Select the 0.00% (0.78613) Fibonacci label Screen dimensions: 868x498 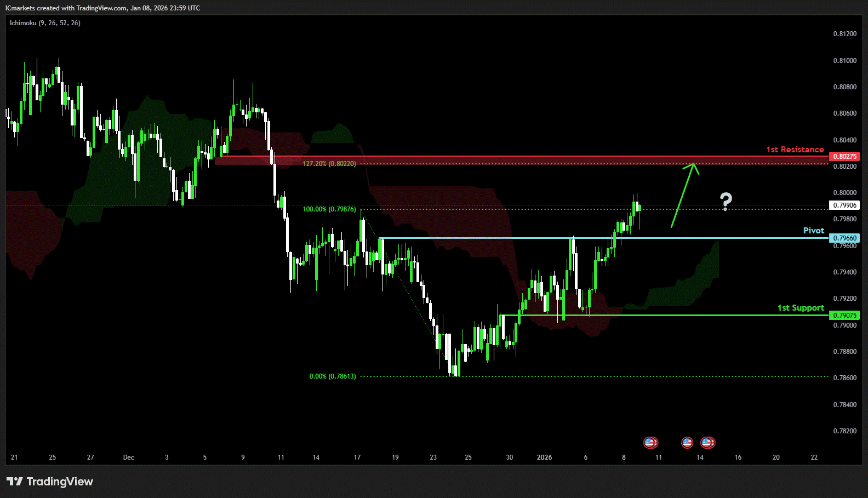click(x=333, y=376)
